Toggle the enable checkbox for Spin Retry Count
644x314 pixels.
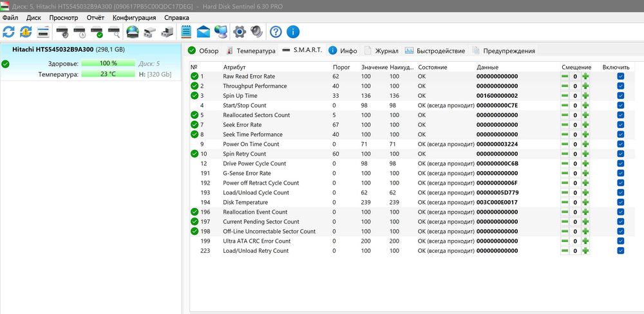621,154
